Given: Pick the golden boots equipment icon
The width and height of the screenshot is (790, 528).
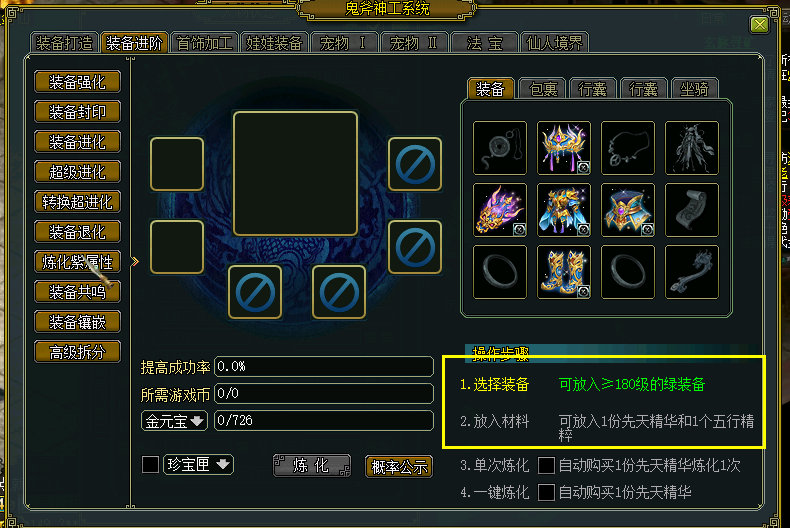Looking at the screenshot, I should (564, 272).
